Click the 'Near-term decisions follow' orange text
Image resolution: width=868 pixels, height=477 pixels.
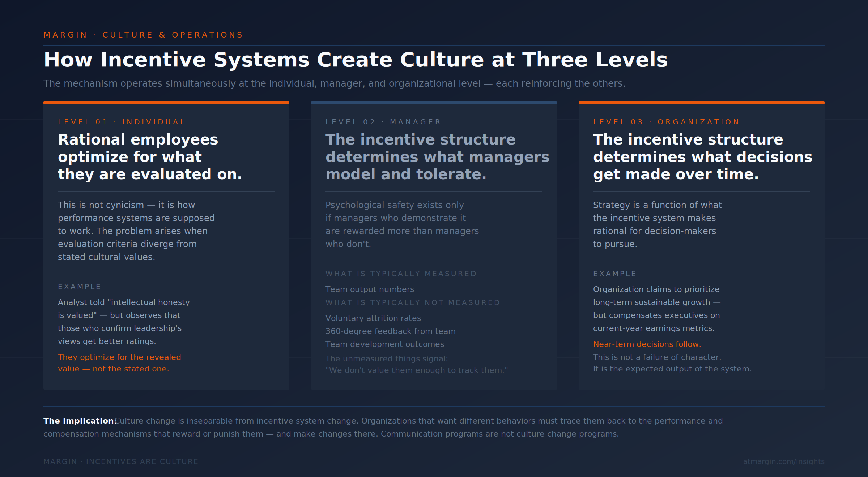pos(647,344)
